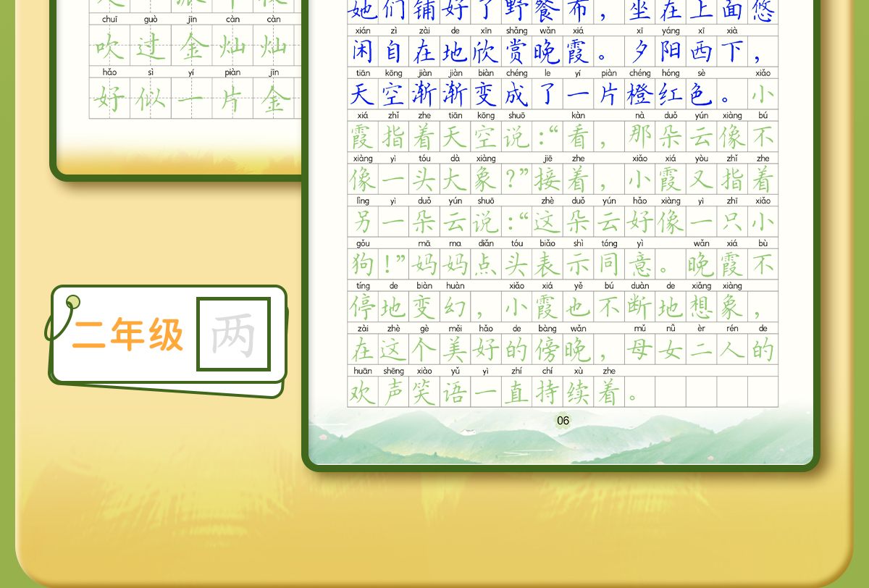Click the pinyin label 'chuī'

pos(109,20)
